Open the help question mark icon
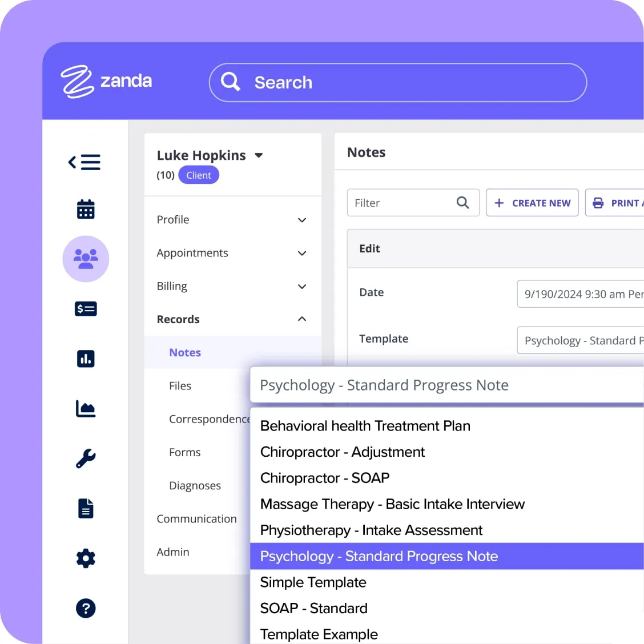Screen dimensions: 644x644 click(86, 608)
